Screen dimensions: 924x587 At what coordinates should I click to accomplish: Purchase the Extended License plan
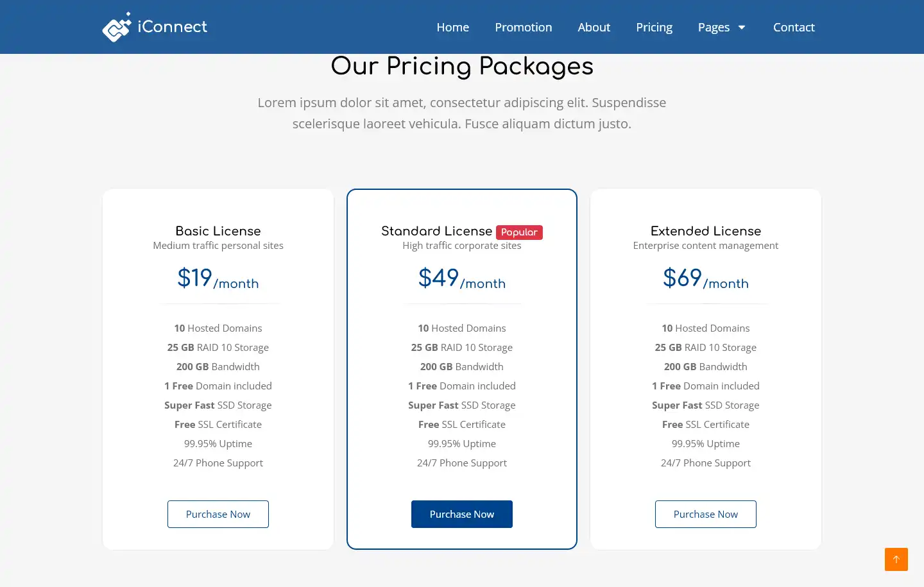pos(706,514)
